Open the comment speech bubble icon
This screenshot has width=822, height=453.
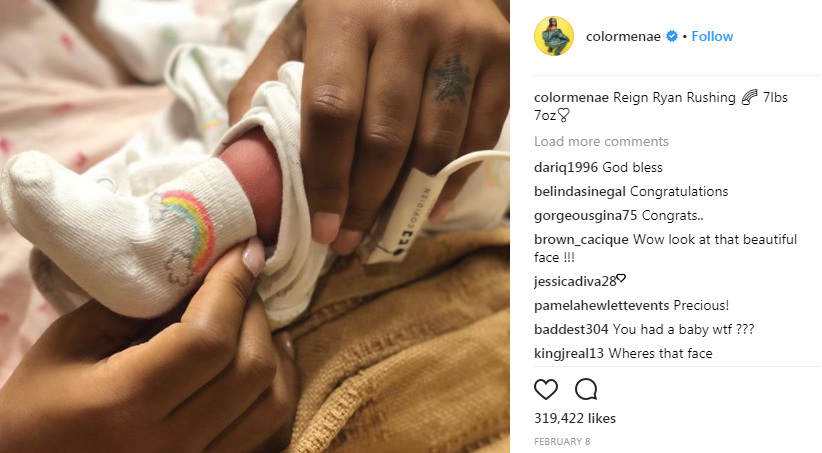click(586, 390)
